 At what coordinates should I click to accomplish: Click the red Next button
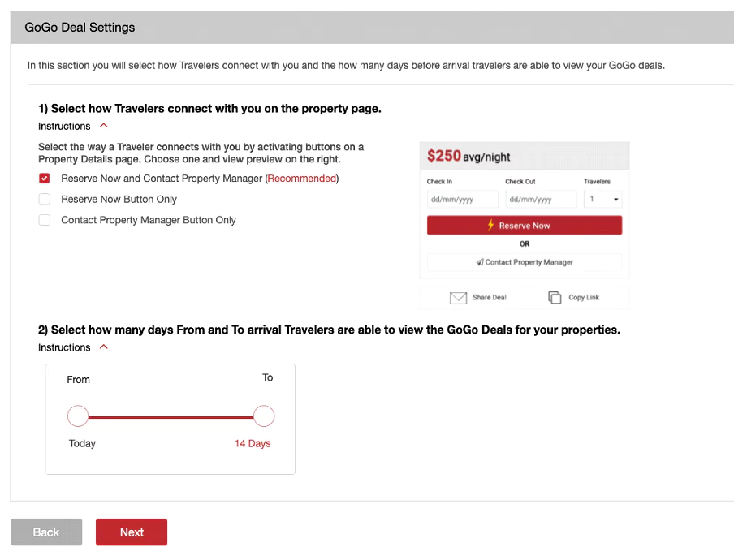click(132, 532)
